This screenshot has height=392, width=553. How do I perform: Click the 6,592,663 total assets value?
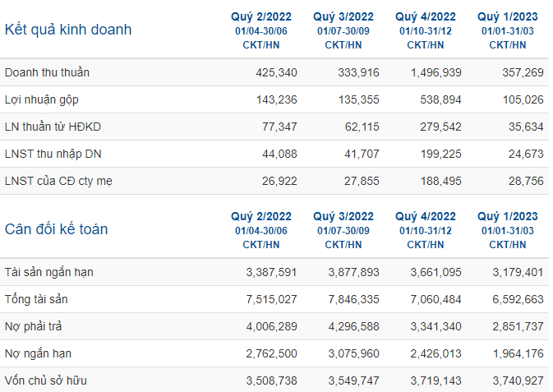tap(518, 300)
